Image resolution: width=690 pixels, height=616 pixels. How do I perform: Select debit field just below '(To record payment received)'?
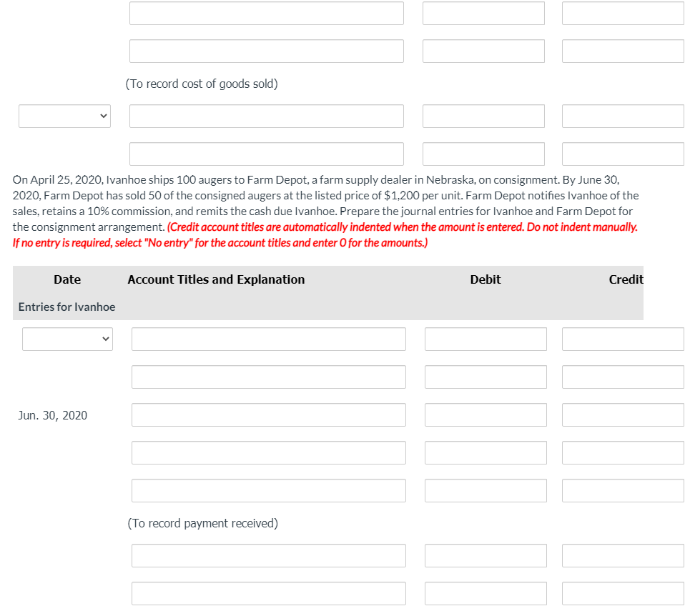point(486,555)
